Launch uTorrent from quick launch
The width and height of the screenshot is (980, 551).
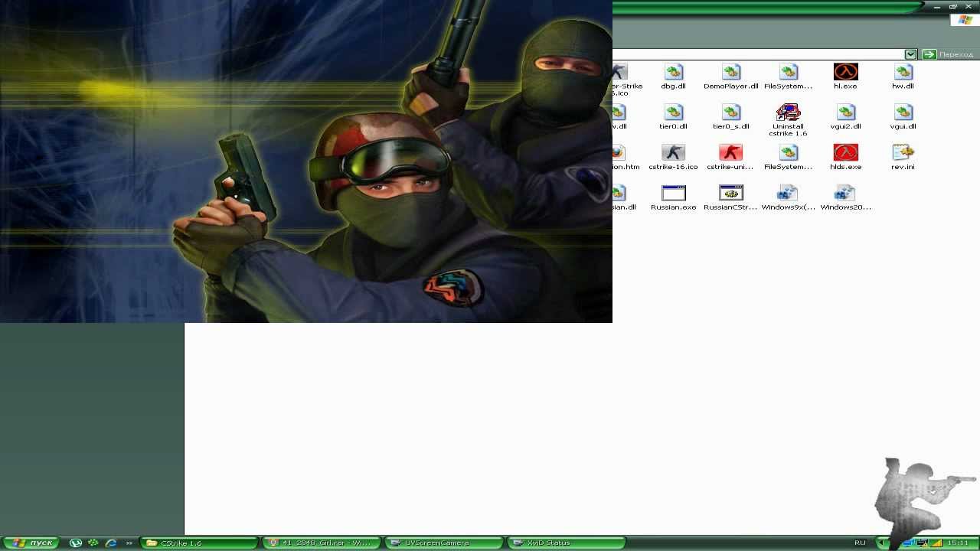click(x=76, y=543)
